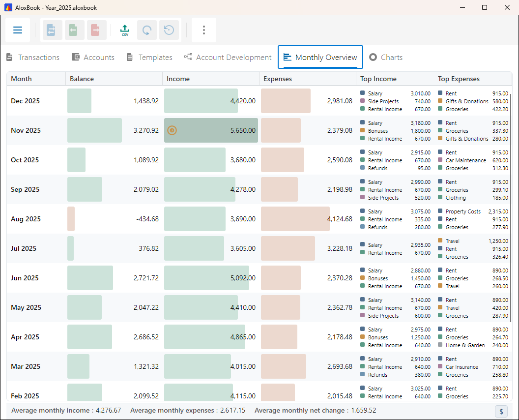
Task: Click the Car Maintenance swatch in Oct 2025 row
Action: click(x=440, y=160)
